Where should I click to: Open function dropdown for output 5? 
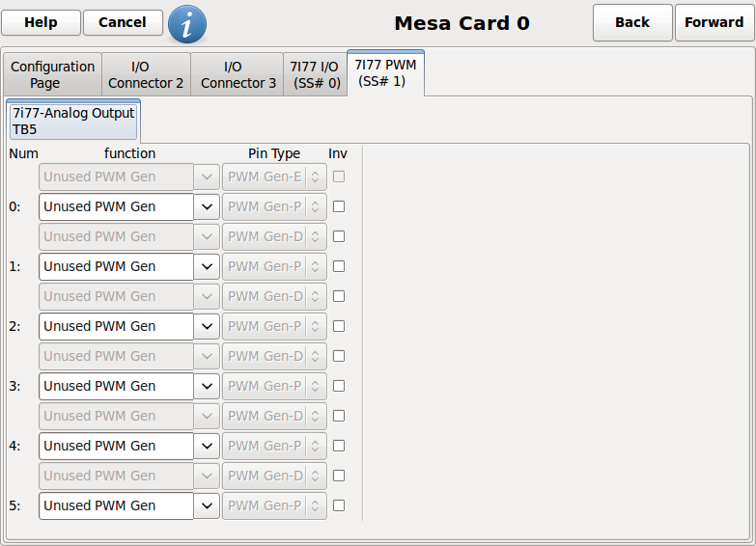coord(207,505)
